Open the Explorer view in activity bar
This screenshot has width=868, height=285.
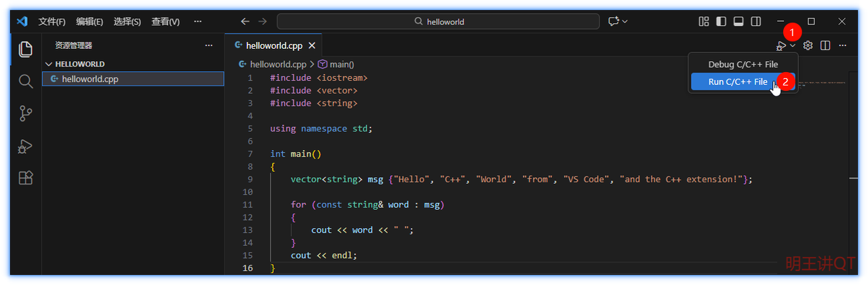[26, 49]
